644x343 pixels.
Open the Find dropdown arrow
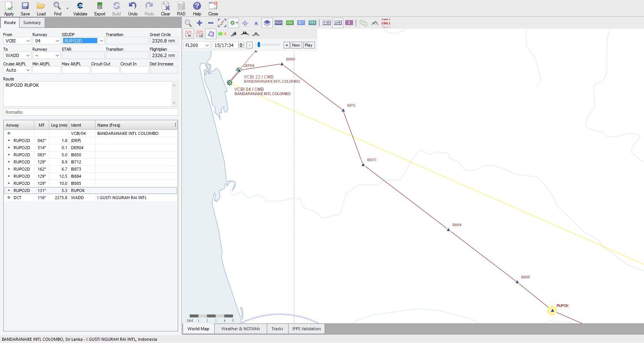point(68,8)
